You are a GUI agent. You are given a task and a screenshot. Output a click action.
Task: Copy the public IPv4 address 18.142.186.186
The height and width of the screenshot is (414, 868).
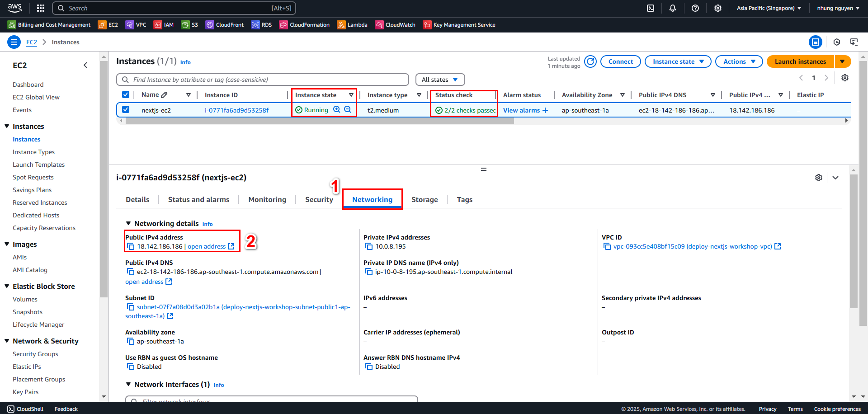click(x=131, y=246)
